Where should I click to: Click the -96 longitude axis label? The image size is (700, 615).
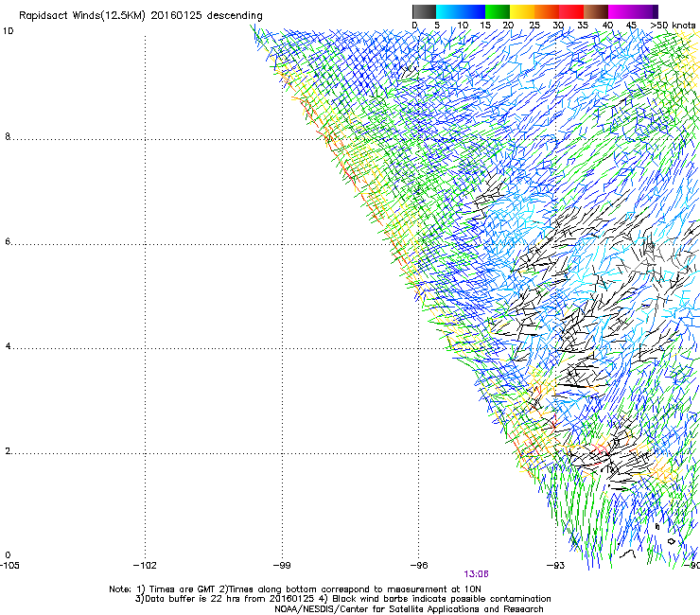419,566
